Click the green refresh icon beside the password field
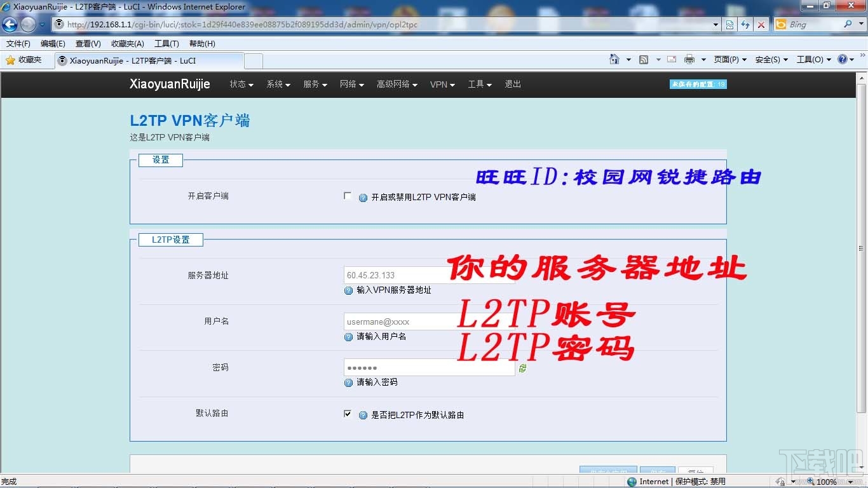This screenshot has width=868, height=488. [x=522, y=368]
